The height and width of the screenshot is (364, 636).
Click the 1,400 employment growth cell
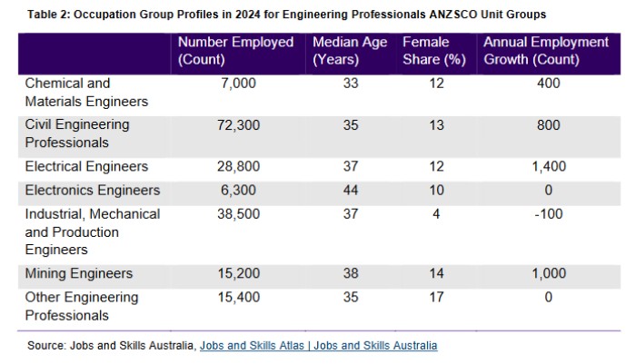click(547, 167)
